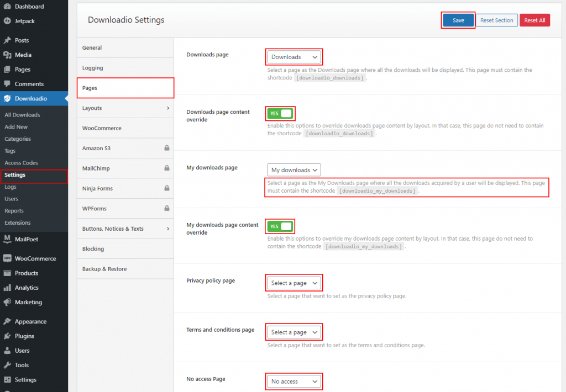Open the My downloads page dropdown
Viewport: 566px width, 392px height.
click(294, 170)
